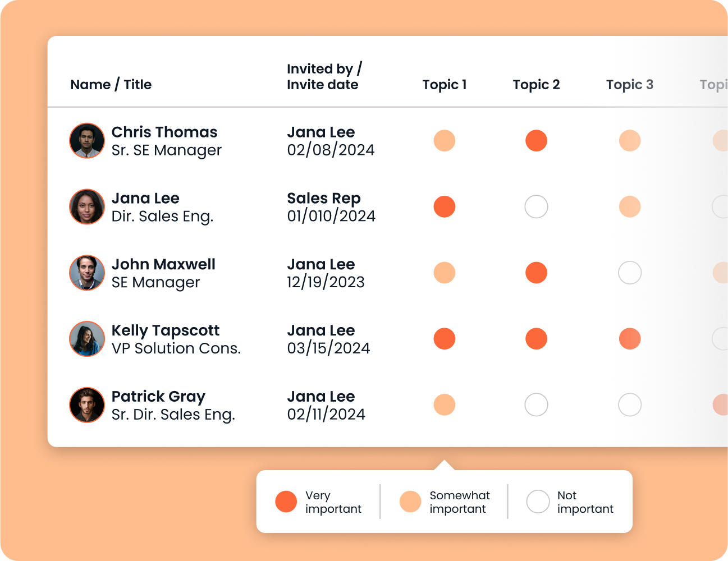This screenshot has width=728, height=561.
Task: Click the Very important legend label
Action: (333, 502)
